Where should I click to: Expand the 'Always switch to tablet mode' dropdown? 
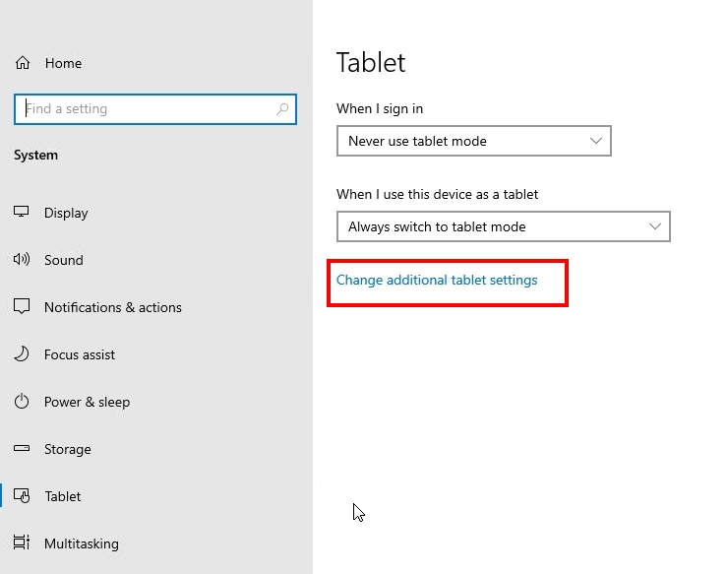(x=504, y=226)
